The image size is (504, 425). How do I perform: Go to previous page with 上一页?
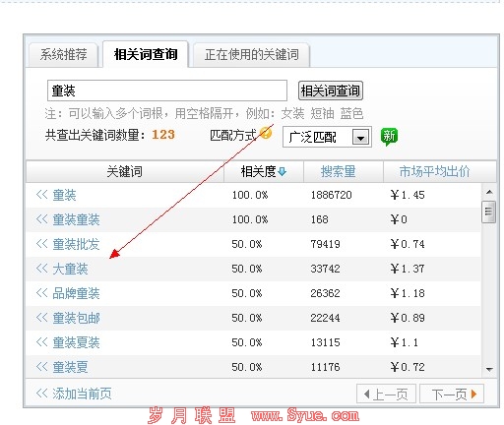(x=386, y=394)
